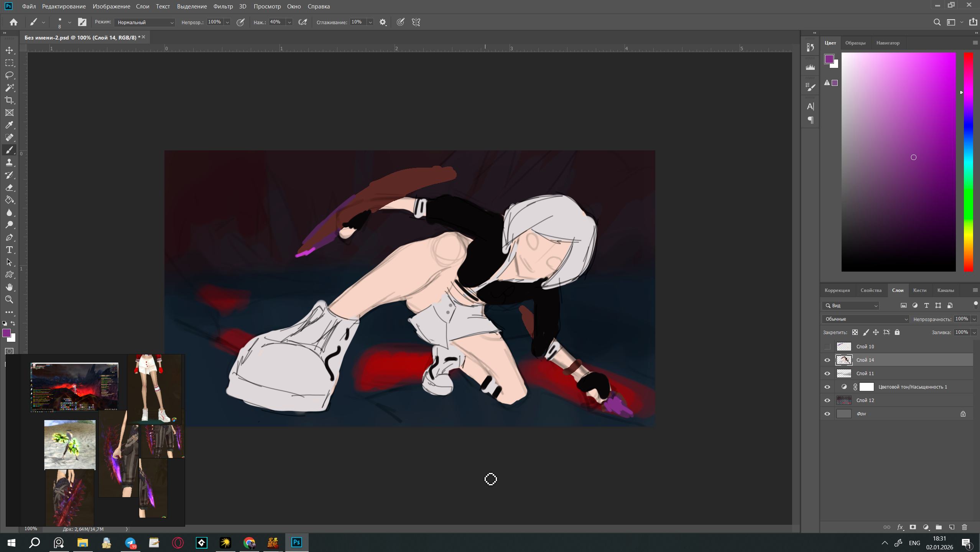Open the brush preset picker arrow
The height and width of the screenshot is (552, 980).
(69, 22)
